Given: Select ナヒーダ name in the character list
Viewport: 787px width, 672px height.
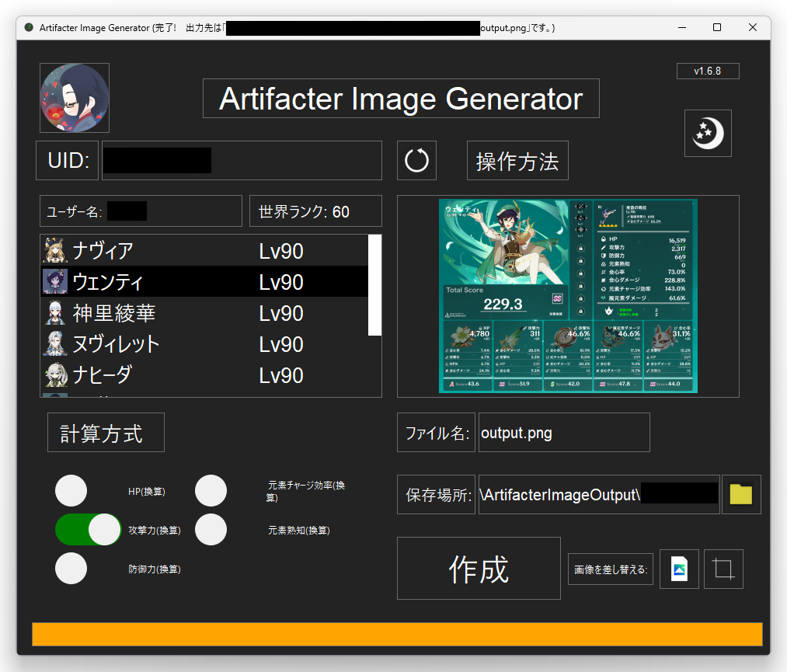Looking at the screenshot, I should point(103,375).
